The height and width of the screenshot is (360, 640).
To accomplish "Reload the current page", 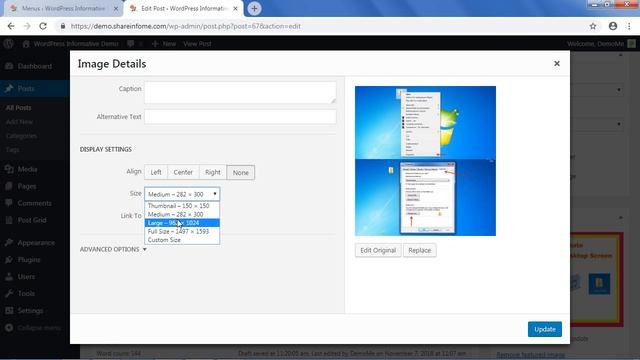I will (43, 26).
